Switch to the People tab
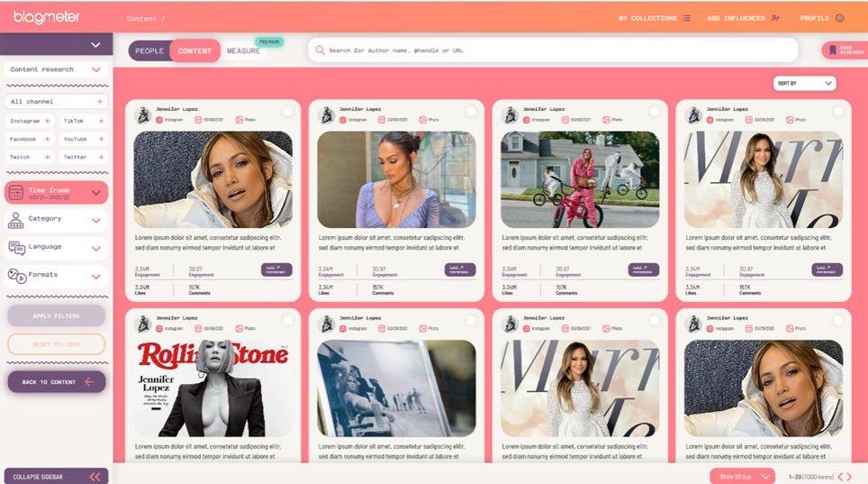This screenshot has width=868, height=484. 149,50
